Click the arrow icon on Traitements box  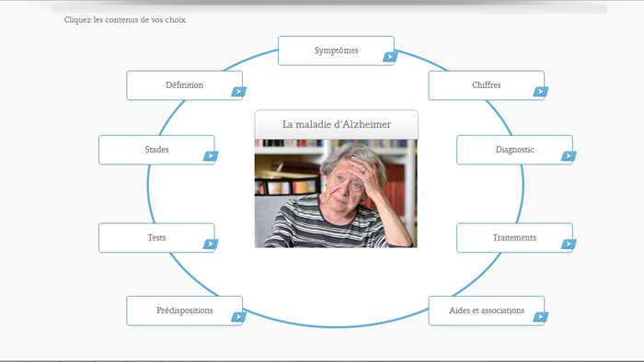pyautogui.click(x=569, y=243)
